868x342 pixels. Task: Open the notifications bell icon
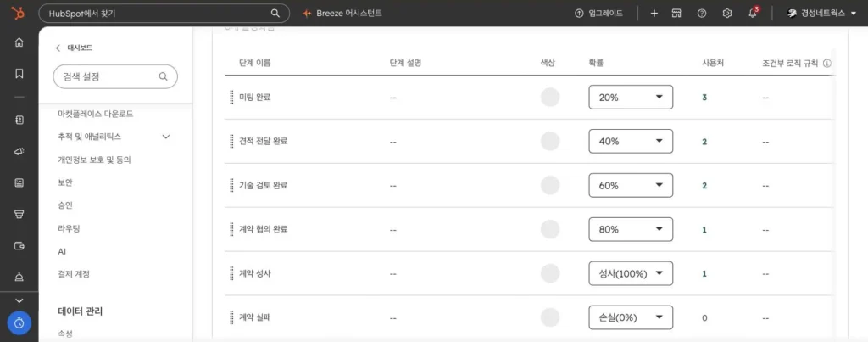pos(753,13)
